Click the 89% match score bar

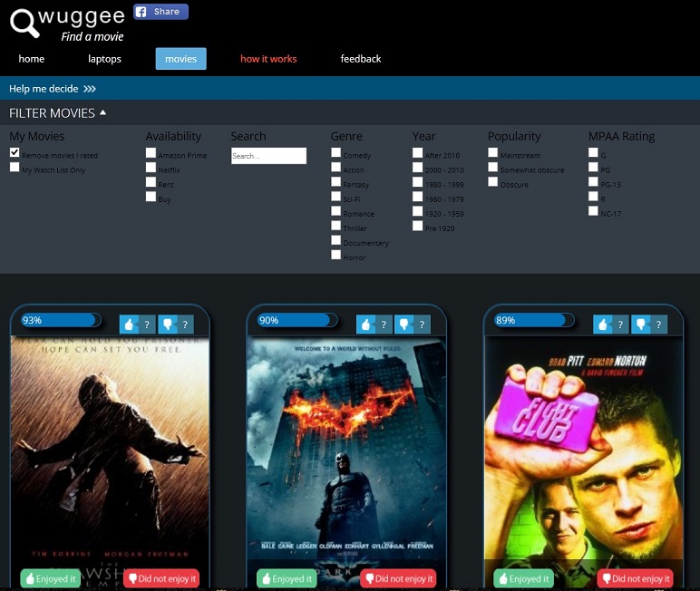534,320
